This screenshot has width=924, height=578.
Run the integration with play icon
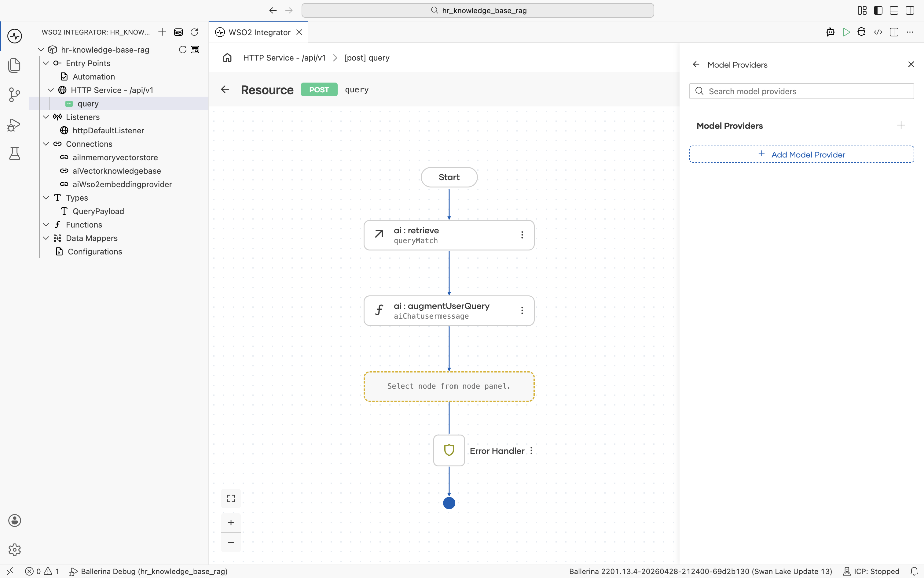pos(846,32)
